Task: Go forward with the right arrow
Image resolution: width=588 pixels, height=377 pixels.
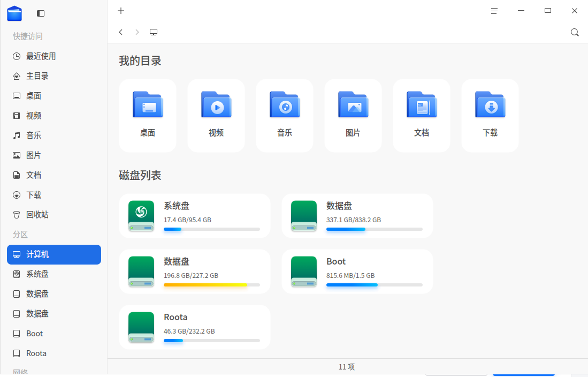Action: (x=138, y=32)
